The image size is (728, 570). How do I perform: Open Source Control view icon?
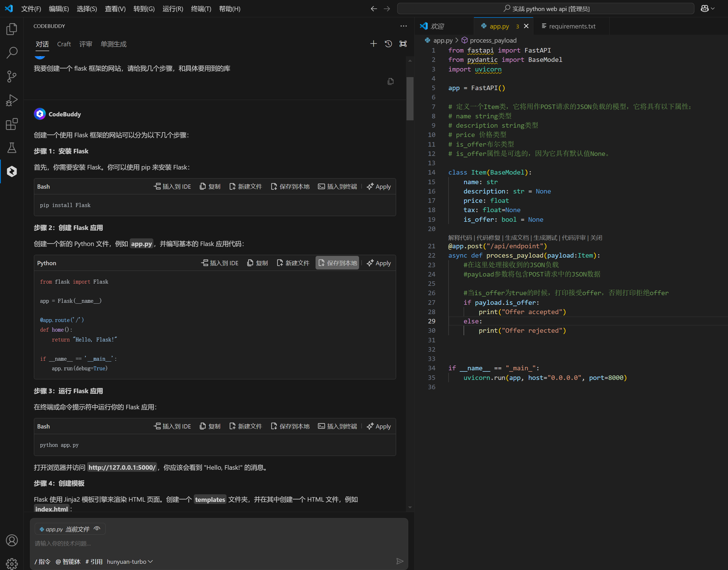coord(12,77)
